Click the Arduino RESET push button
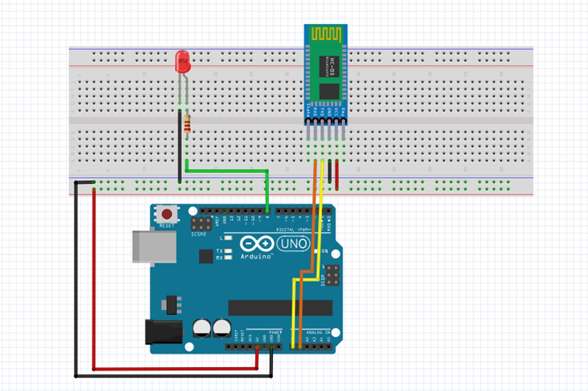The image size is (588, 391). tap(167, 214)
